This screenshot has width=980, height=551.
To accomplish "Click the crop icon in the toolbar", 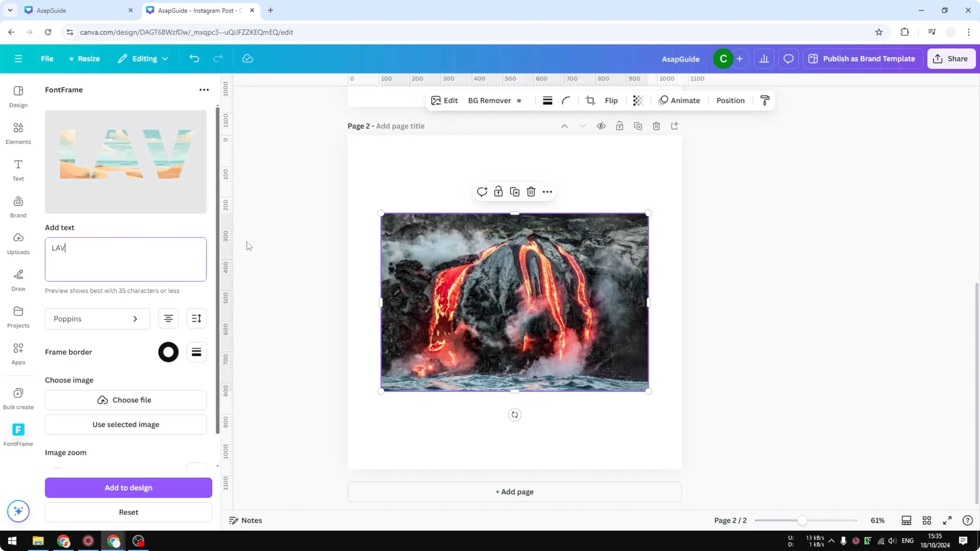I will pos(590,100).
